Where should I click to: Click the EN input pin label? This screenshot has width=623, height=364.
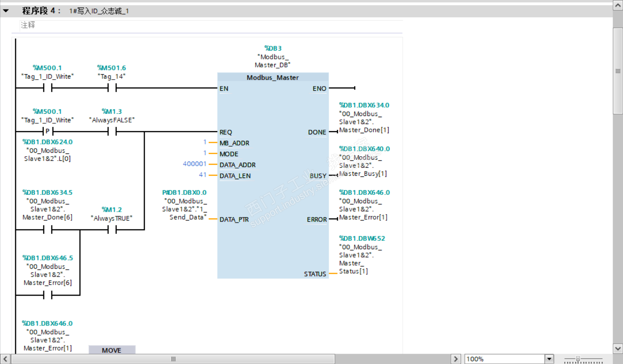point(224,88)
